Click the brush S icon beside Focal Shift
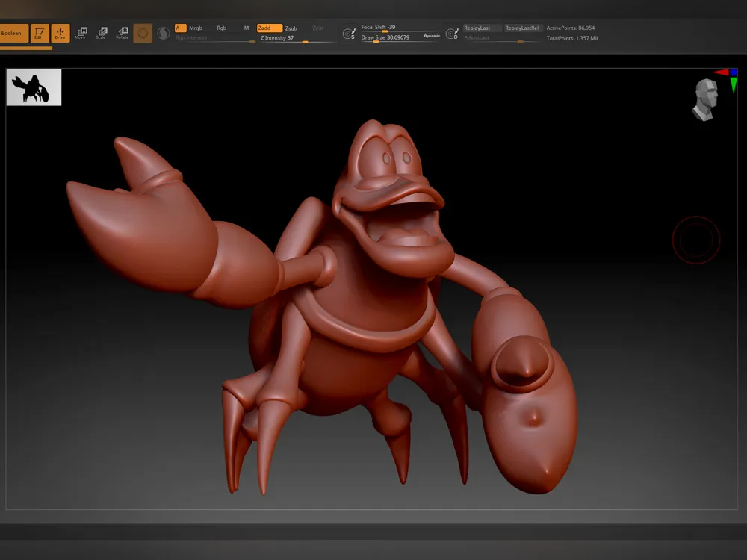 349,34
